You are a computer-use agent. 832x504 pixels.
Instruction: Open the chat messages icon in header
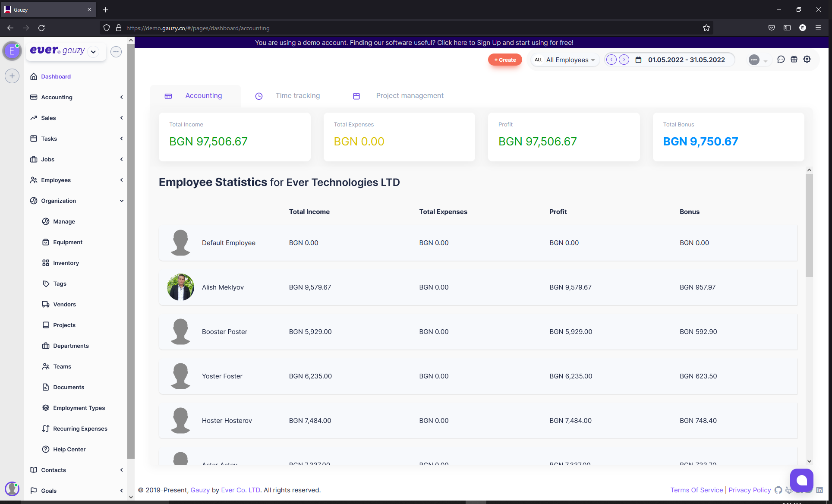pos(781,60)
